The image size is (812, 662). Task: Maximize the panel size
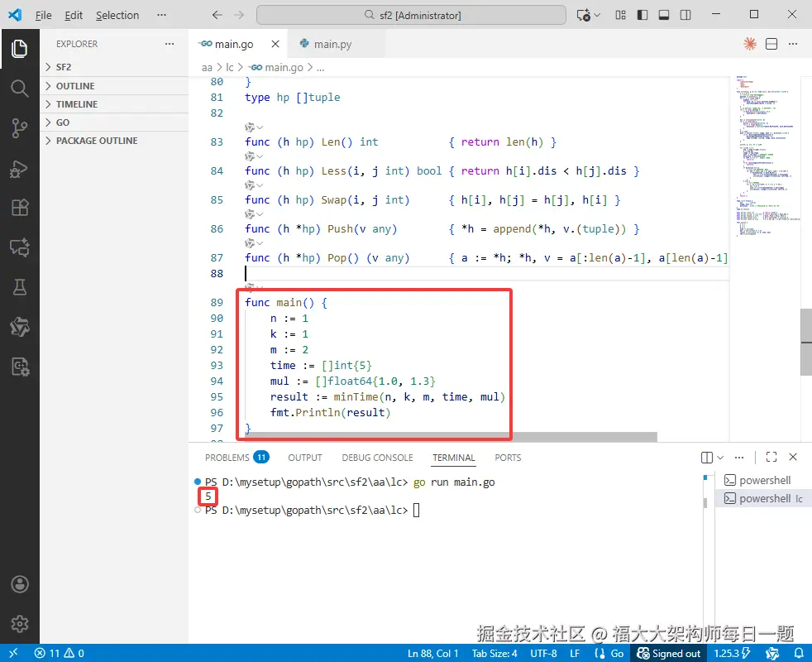[x=771, y=457]
